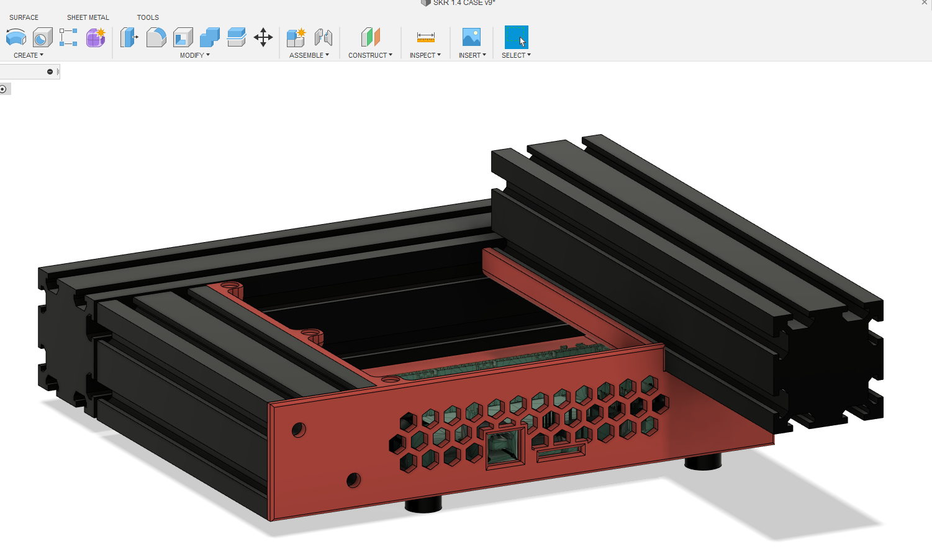The height and width of the screenshot is (560, 932).
Task: Switch to the SURFACE tab
Action: coord(24,17)
